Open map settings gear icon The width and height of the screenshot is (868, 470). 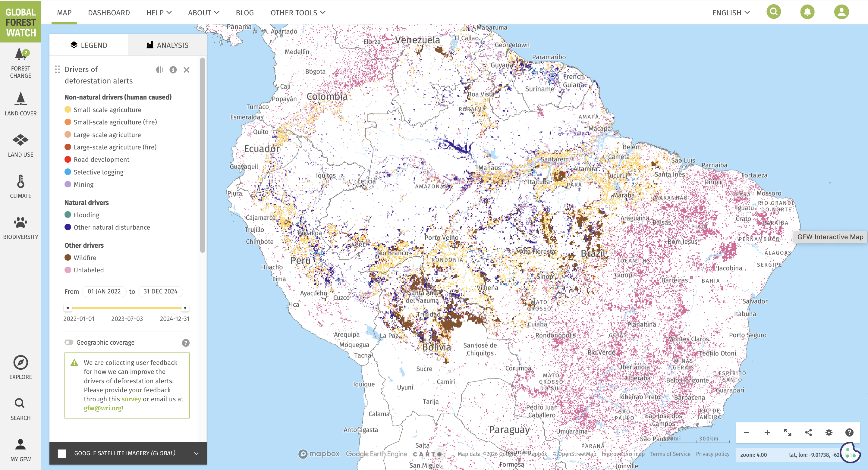click(829, 432)
